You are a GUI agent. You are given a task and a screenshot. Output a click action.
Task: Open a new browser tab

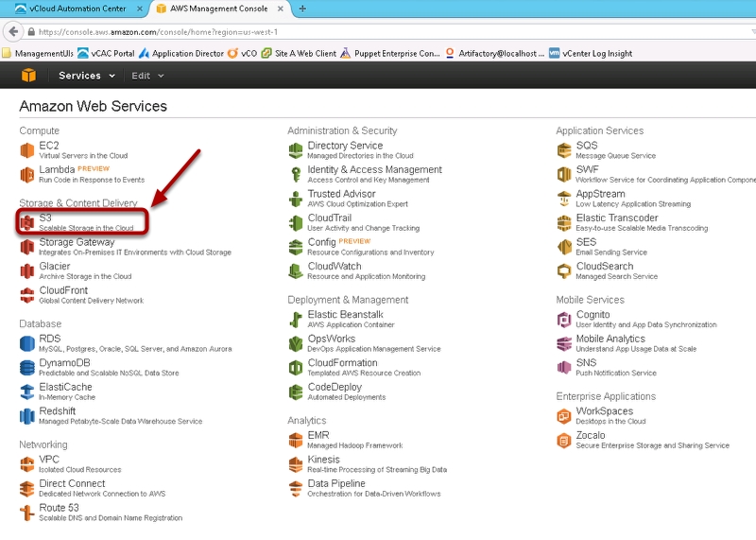tap(302, 9)
